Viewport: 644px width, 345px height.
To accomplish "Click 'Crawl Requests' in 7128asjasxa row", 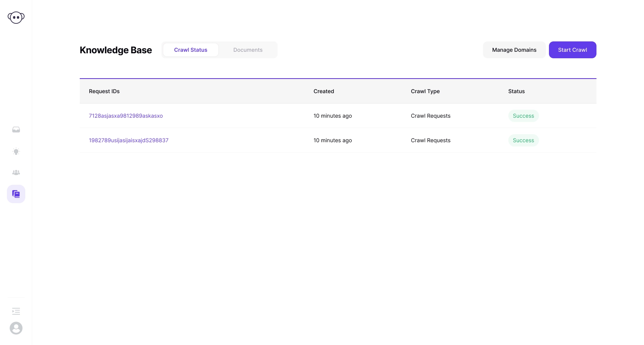I will 430,116.
